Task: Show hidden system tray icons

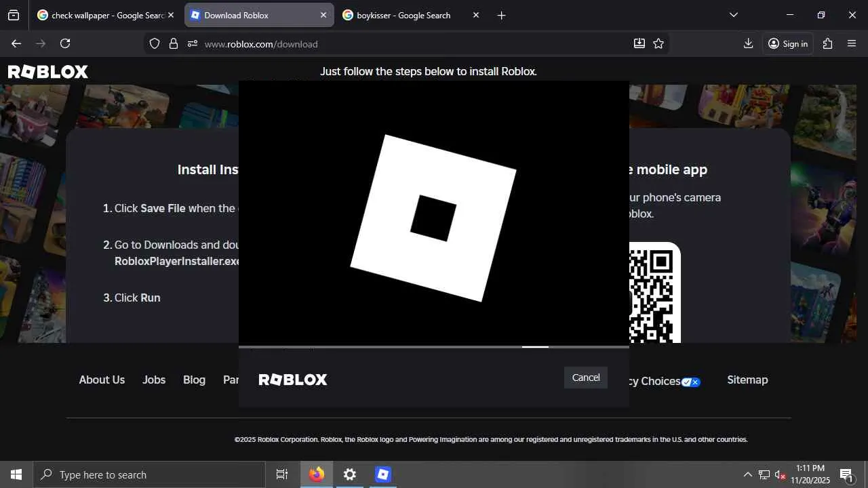Action: [747, 474]
